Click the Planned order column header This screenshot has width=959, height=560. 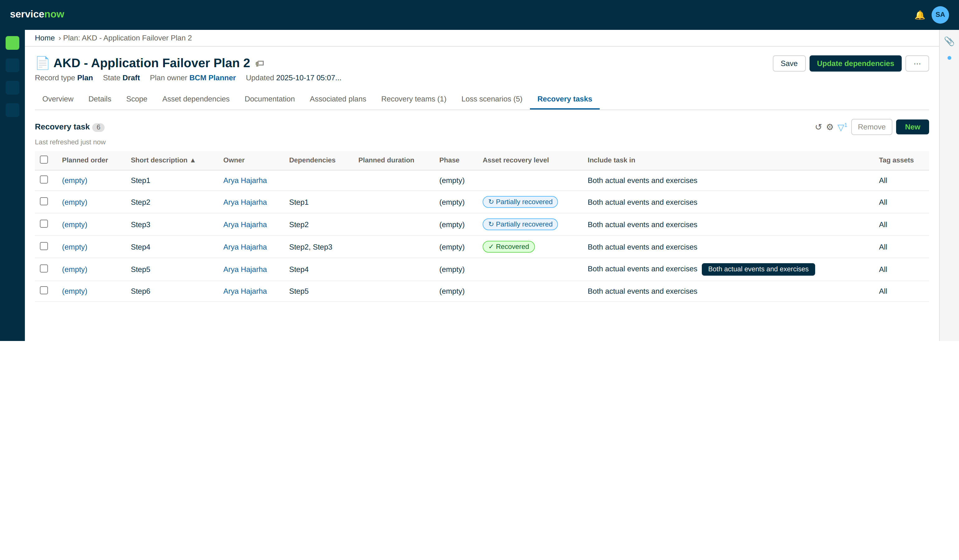[x=85, y=160]
